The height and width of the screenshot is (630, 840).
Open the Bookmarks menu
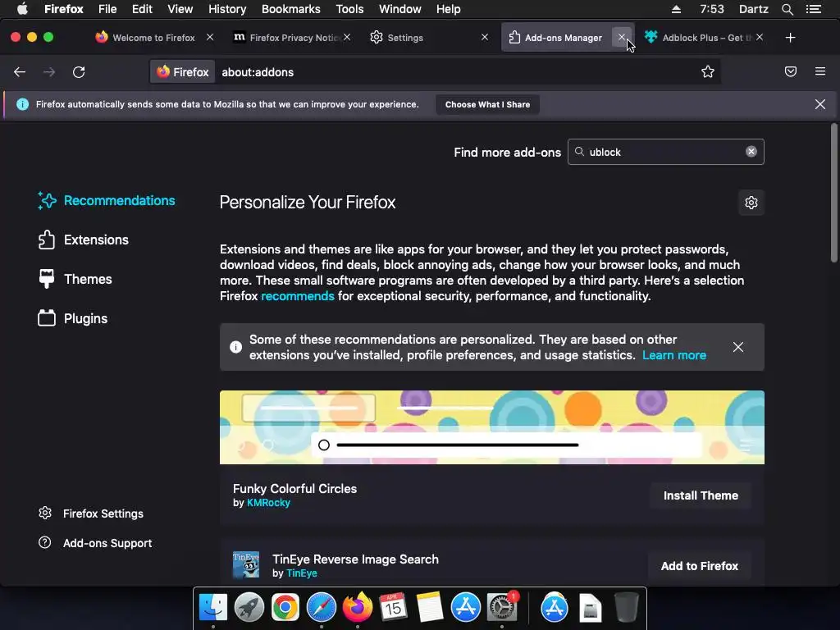pyautogui.click(x=291, y=9)
